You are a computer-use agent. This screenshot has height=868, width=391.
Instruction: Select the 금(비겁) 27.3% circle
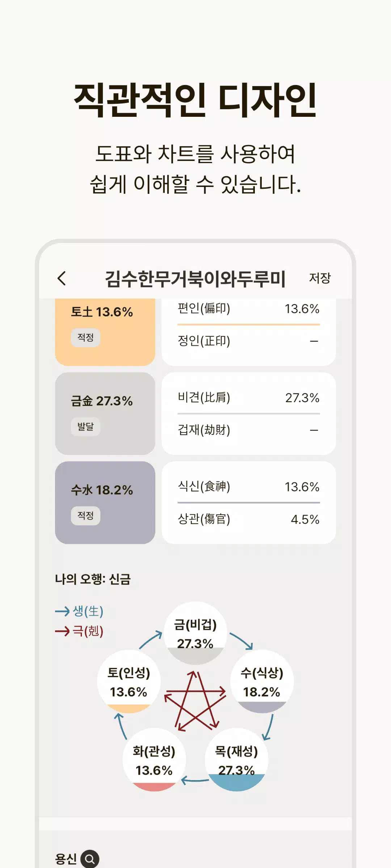tap(195, 633)
